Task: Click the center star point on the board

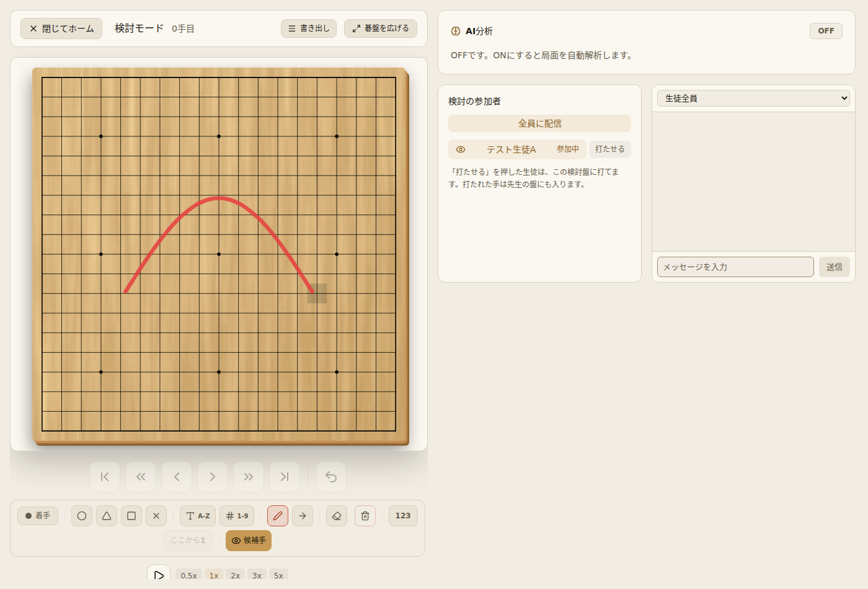Action: coord(219,254)
